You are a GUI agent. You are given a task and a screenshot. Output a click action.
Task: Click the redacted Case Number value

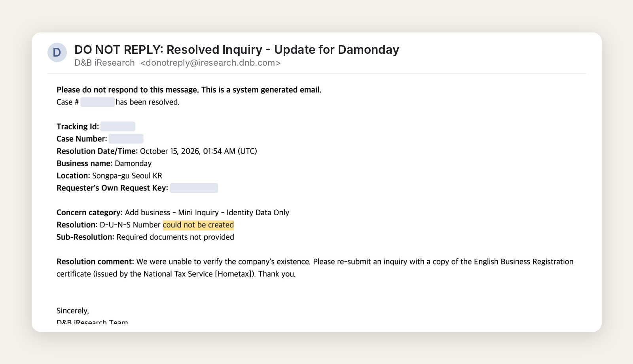(126, 139)
